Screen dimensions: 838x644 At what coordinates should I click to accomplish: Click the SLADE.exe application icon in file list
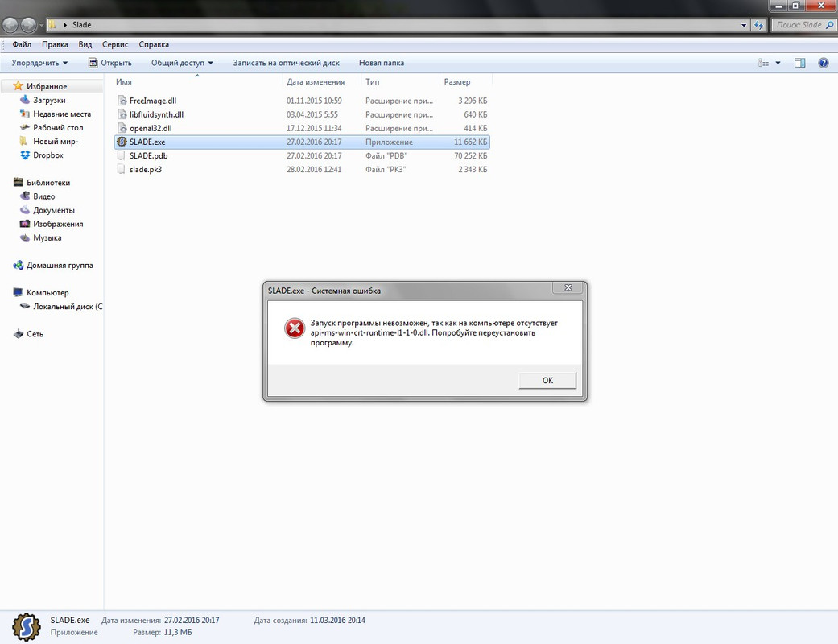pyautogui.click(x=122, y=142)
